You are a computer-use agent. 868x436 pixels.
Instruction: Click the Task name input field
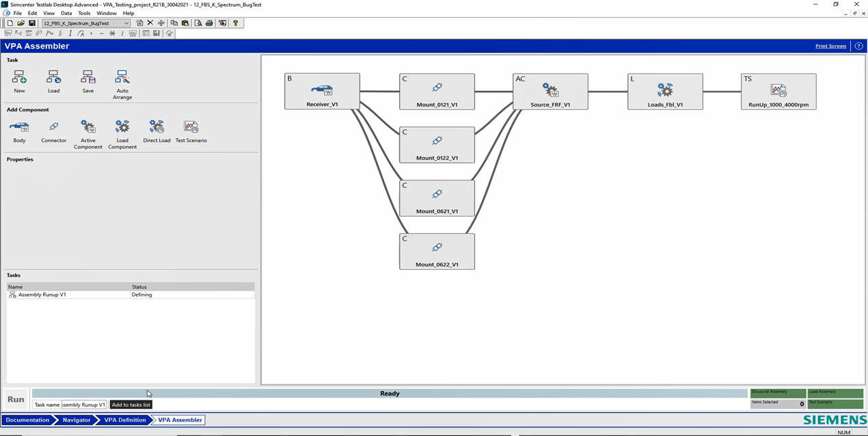(x=83, y=405)
